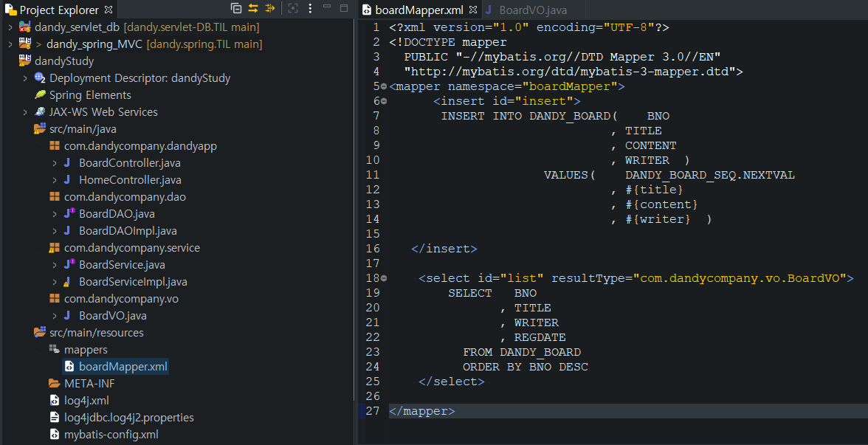The width and height of the screenshot is (868, 445).
Task: Select mybatis-config.xml in the tree
Action: pyautogui.click(x=111, y=435)
